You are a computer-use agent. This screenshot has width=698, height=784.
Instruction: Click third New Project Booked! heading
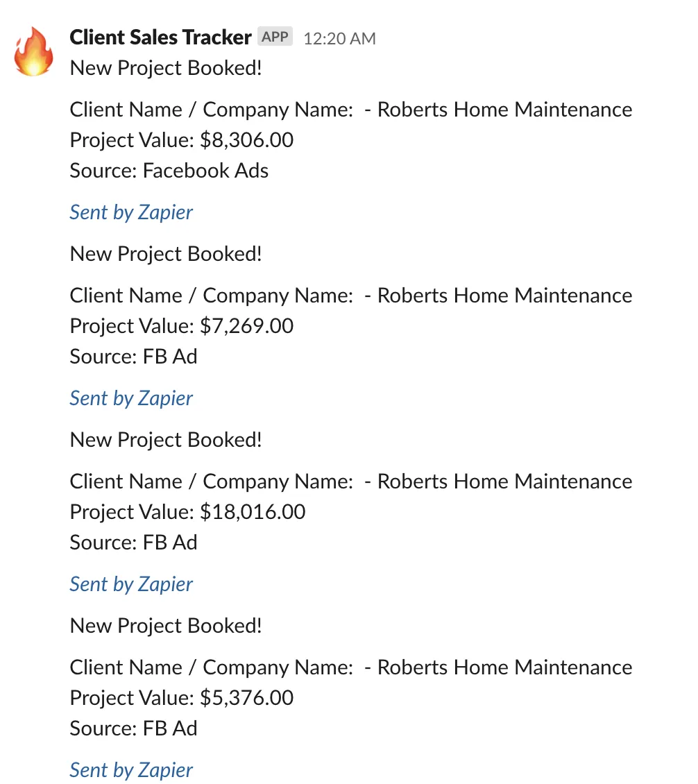click(166, 440)
